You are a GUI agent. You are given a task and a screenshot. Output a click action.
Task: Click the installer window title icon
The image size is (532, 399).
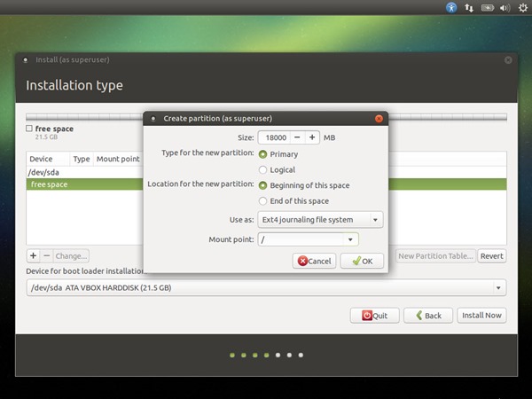[26, 60]
